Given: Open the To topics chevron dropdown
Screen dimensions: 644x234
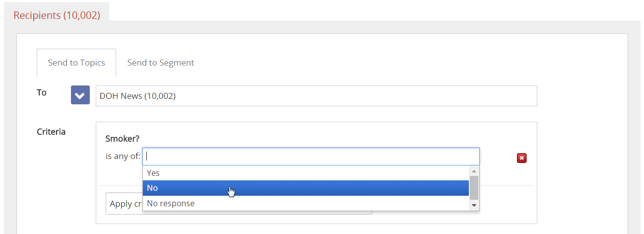Looking at the screenshot, I should [x=80, y=95].
